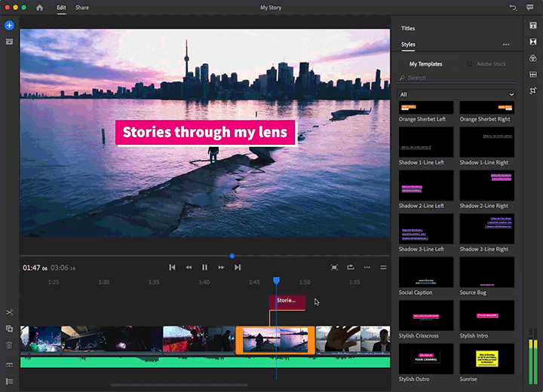Click the blue add media plus button
The width and height of the screenshot is (543, 392).
[9, 25]
